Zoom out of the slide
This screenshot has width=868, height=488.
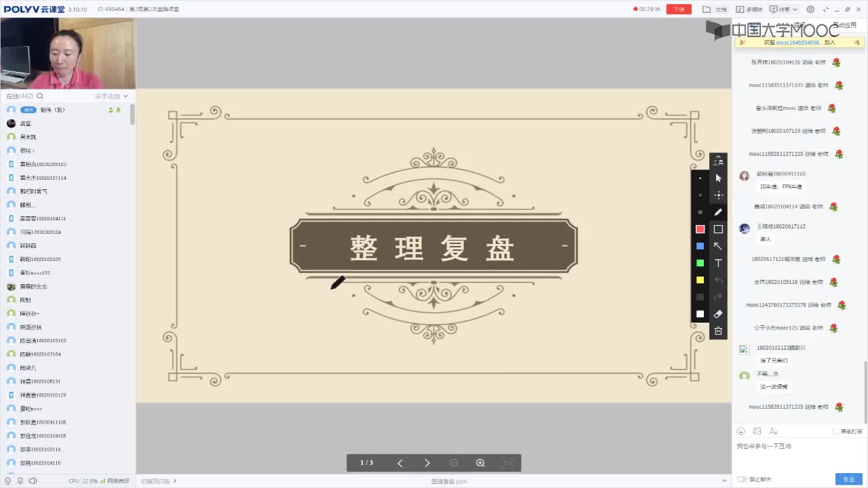click(x=454, y=463)
